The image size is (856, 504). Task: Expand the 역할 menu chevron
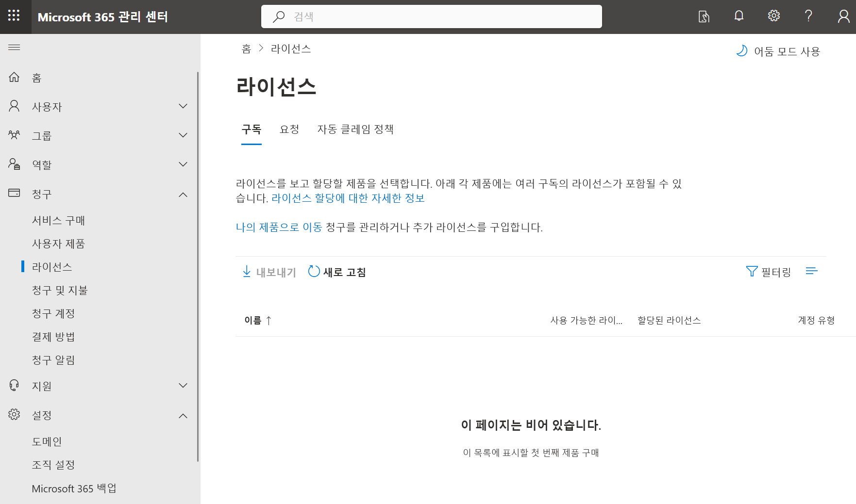[x=183, y=164]
